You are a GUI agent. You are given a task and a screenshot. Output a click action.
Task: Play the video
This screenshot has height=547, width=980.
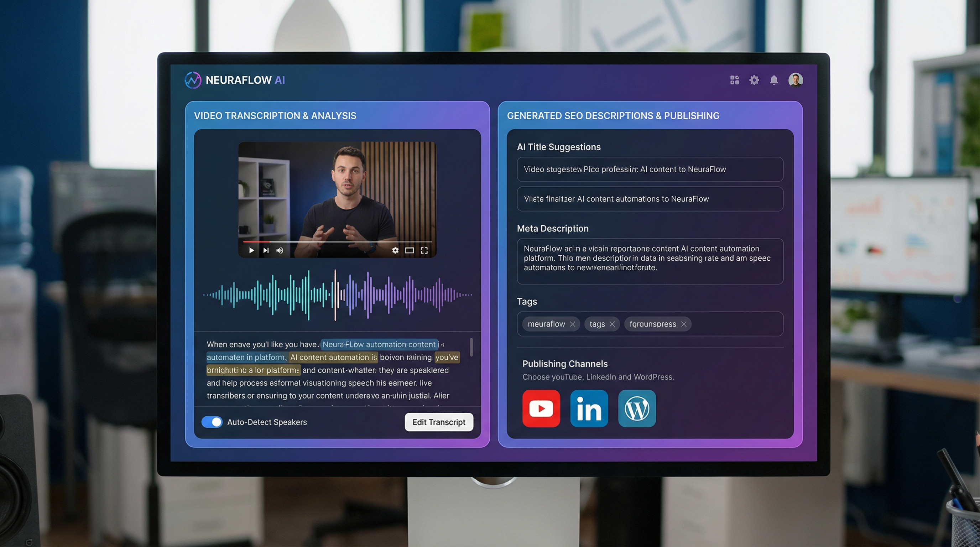pyautogui.click(x=251, y=250)
